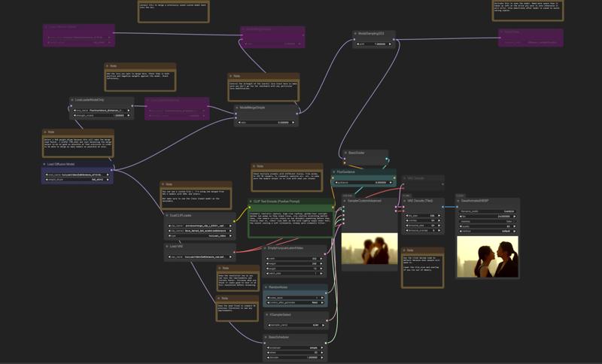Collapse the LoraLoaderModelOnly node via its title dot
The width and height of the screenshot is (602, 364).
(x=71, y=100)
